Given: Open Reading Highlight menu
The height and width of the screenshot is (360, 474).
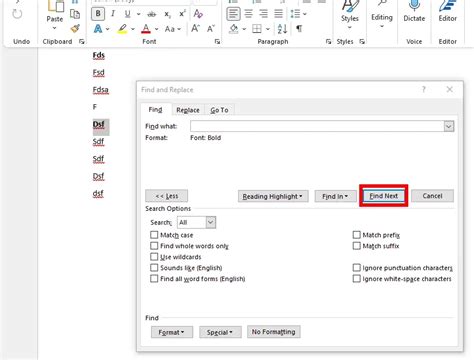Looking at the screenshot, I should tap(273, 196).
